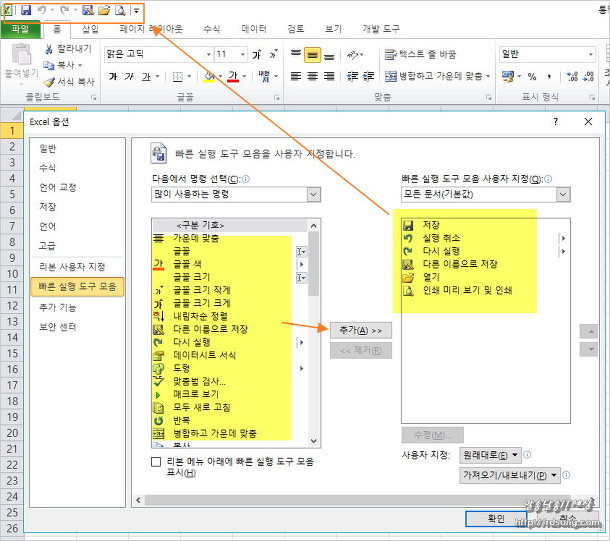Click Merge and Center (병합하고 가운데 맞춤) in ribbon
Image resolution: width=610 pixels, height=541 pixels.
click(434, 76)
